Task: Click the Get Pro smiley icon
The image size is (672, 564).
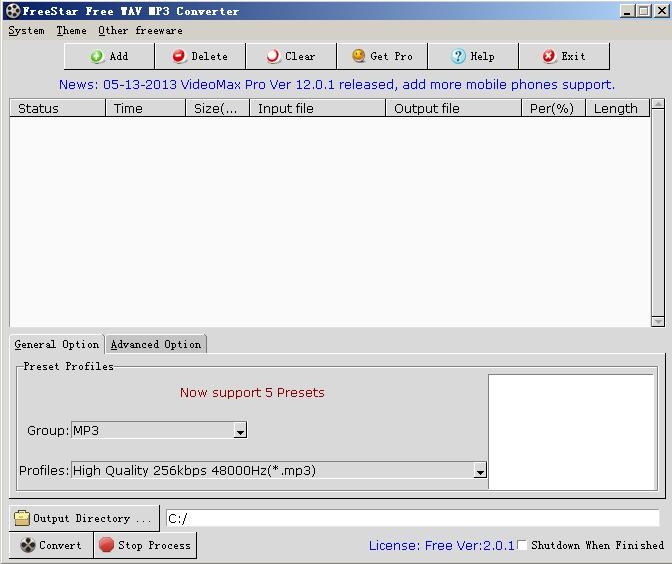Action: 358,56
